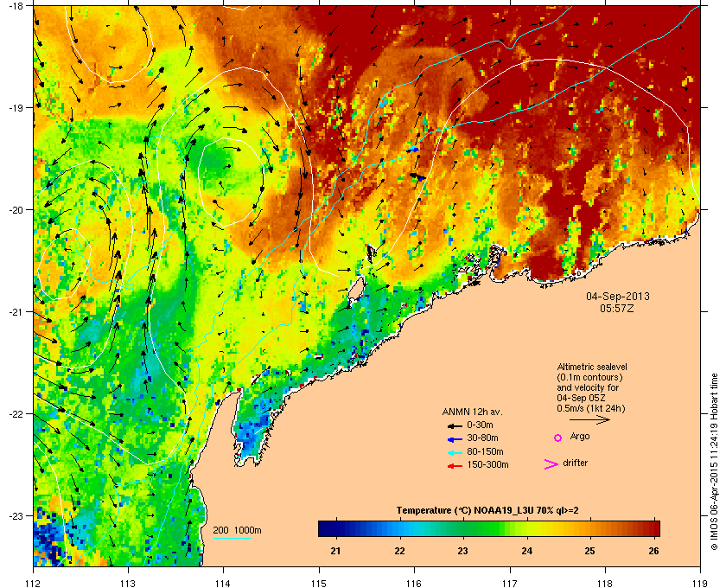Click the colorbar tick label 22
Viewport: 726px width, 588px height.
(x=399, y=551)
